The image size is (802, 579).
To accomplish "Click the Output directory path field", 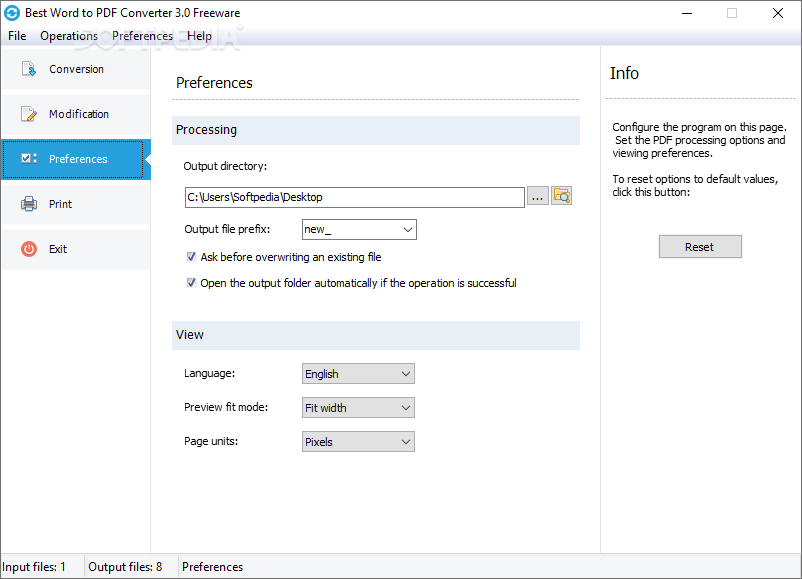I will coord(354,197).
